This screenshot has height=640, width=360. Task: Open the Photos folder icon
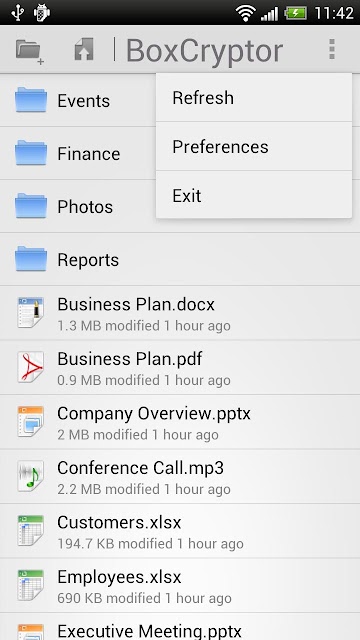[x=31, y=206]
